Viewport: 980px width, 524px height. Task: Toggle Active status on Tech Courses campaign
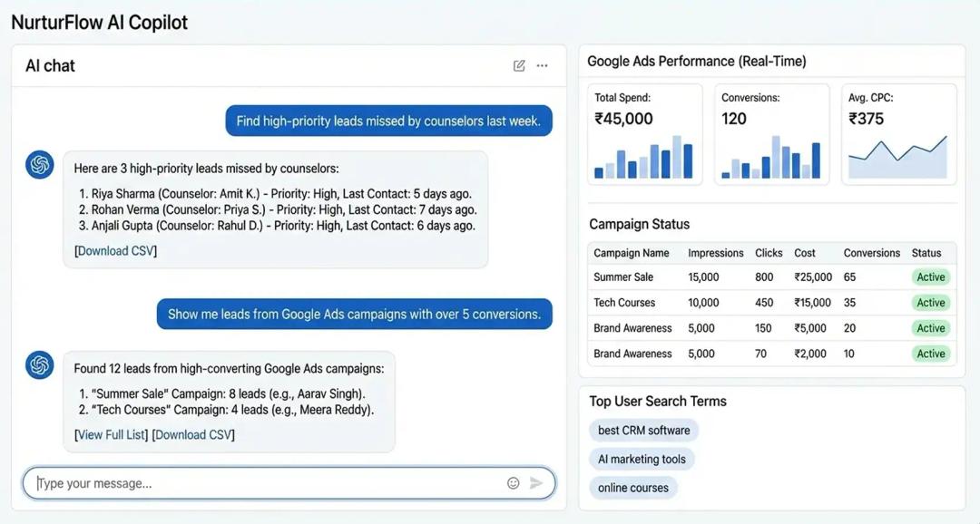(931, 302)
